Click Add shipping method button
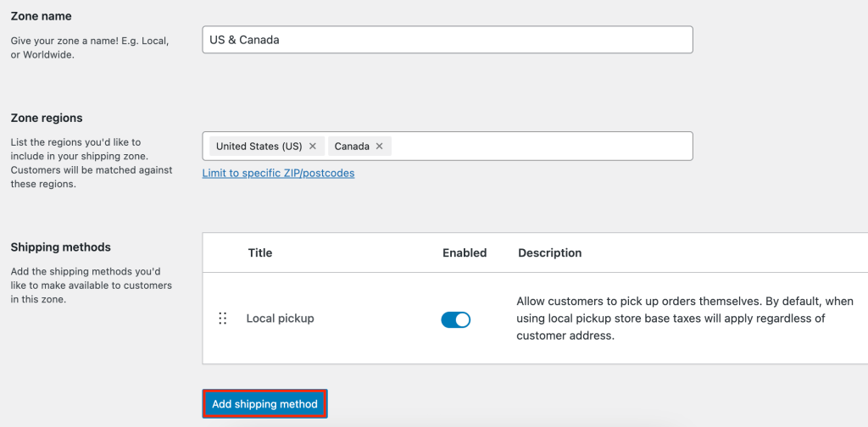 click(265, 404)
